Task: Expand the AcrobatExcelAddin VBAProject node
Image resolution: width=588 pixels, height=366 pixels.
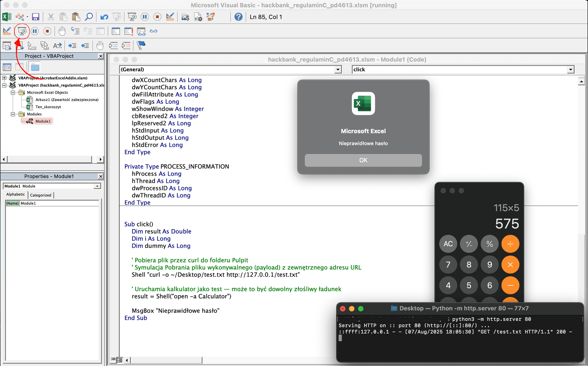Action: point(4,78)
